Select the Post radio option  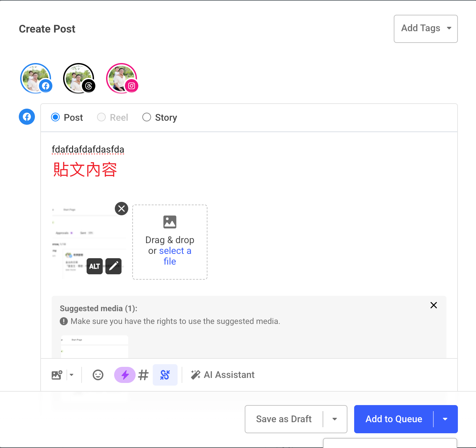56,117
